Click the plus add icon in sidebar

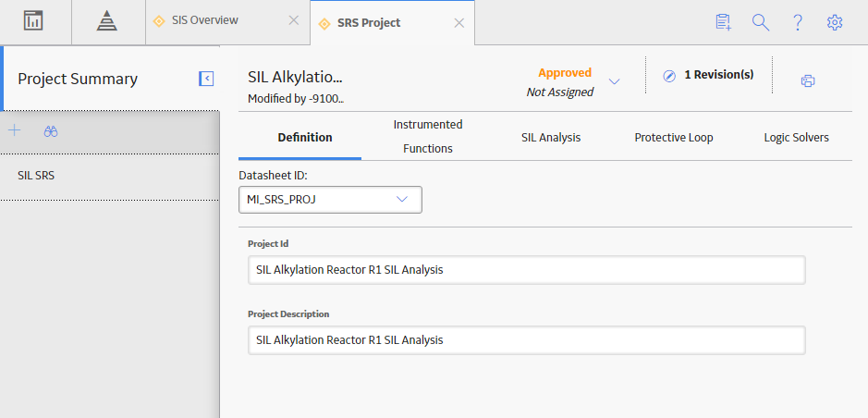[x=15, y=130]
